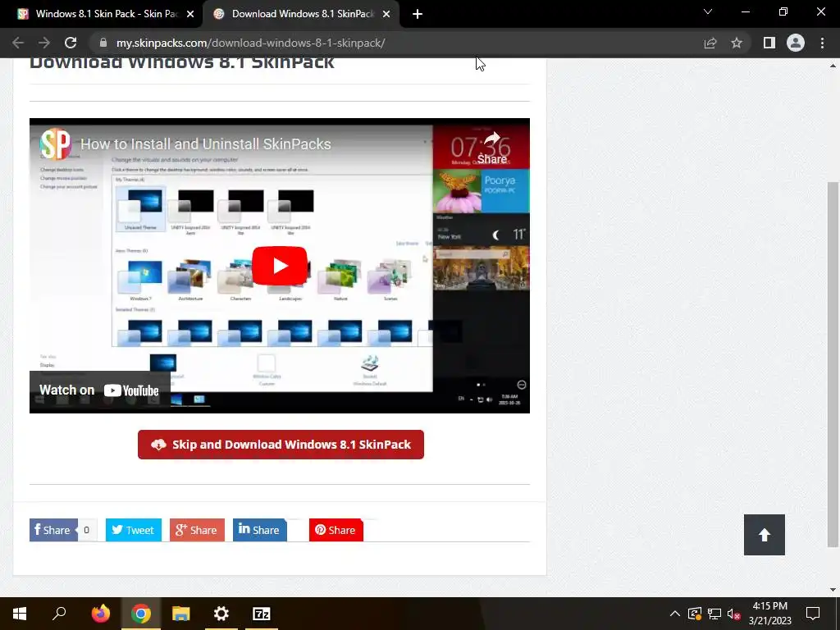Open Settings gear on taskbar

click(x=221, y=614)
